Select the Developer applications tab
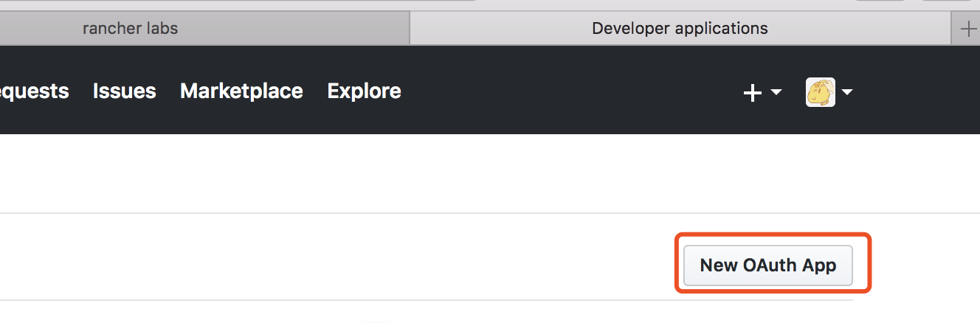Image resolution: width=980 pixels, height=323 pixels. [680, 29]
